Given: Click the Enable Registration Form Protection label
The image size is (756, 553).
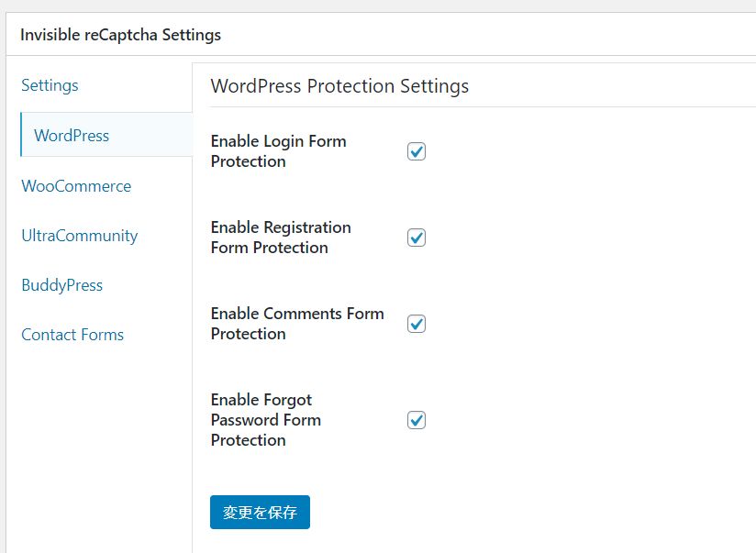Looking at the screenshot, I should (x=281, y=238).
